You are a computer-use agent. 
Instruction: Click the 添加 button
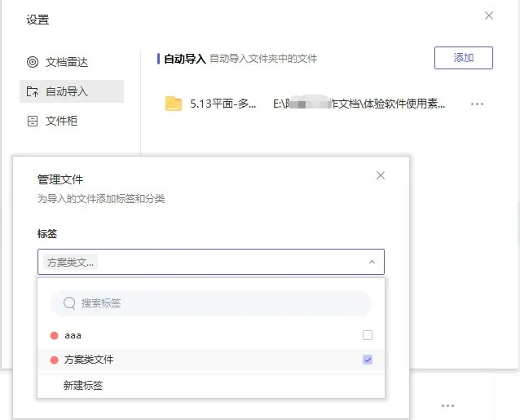463,58
